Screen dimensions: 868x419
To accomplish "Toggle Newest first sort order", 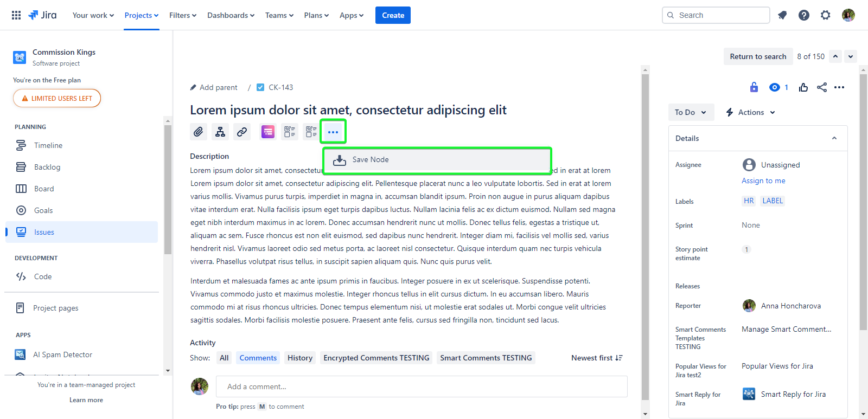I will [x=597, y=358].
